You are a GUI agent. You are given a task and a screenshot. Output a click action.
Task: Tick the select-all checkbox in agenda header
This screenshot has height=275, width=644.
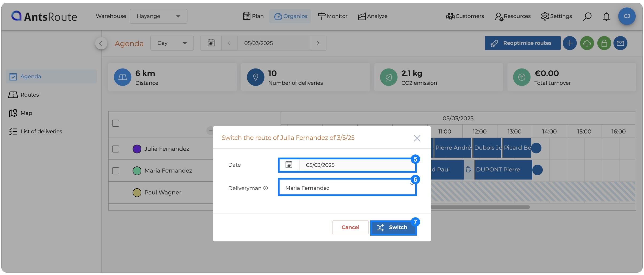point(116,123)
